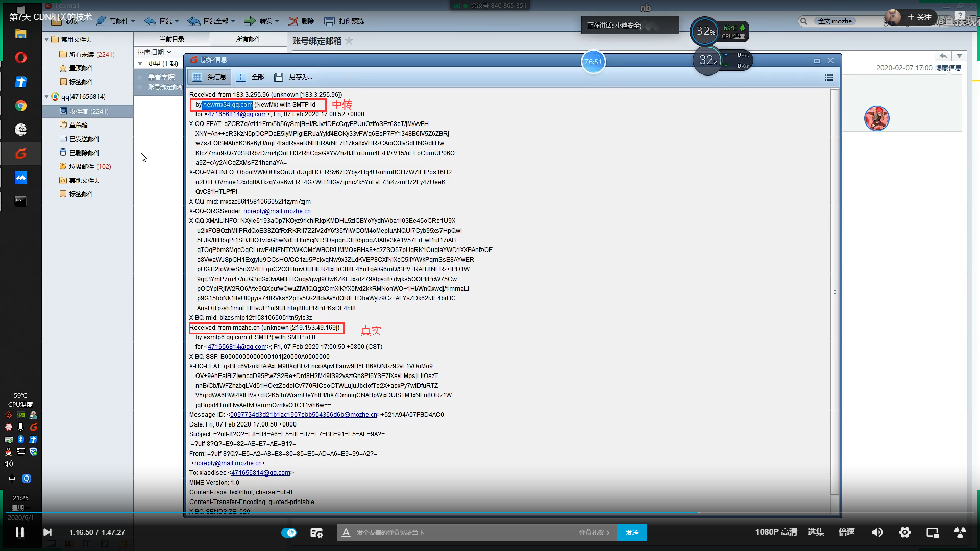Screen dimensions: 980x551
Task: Open 弹幕礼仪 etiquette link
Action: pos(594,532)
